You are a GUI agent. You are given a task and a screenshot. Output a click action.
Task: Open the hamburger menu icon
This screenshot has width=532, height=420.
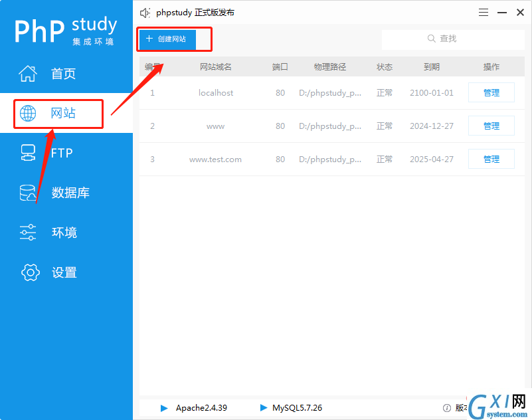(484, 13)
